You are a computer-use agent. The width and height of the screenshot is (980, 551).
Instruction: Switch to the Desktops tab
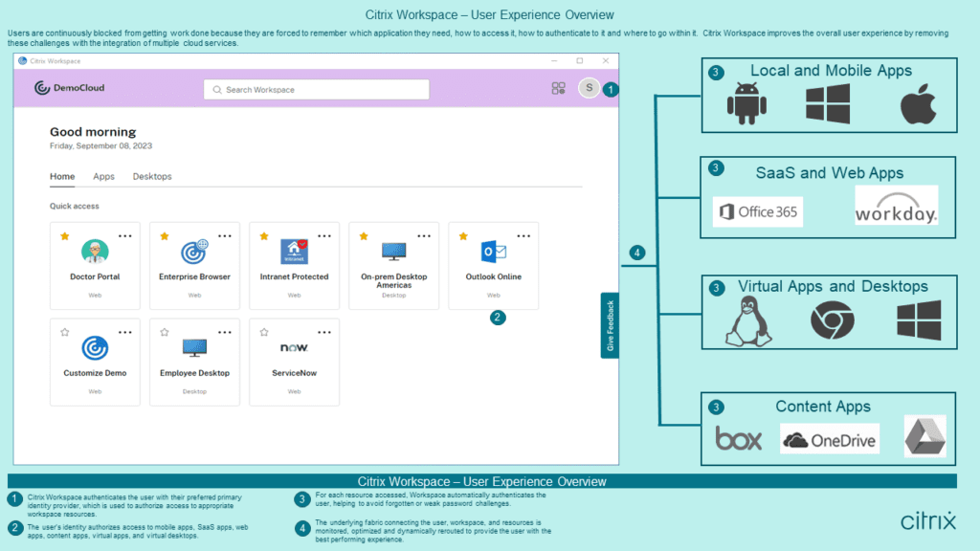[153, 177]
